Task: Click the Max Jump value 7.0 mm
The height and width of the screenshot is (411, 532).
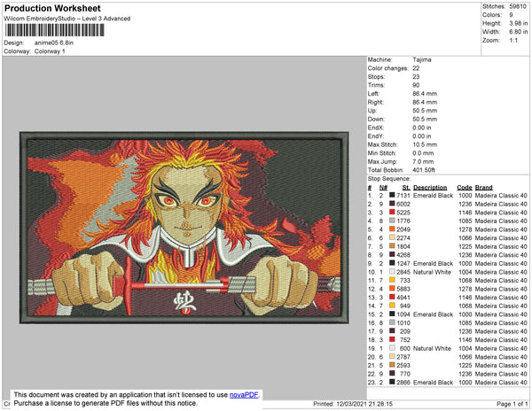Action: 423,161
